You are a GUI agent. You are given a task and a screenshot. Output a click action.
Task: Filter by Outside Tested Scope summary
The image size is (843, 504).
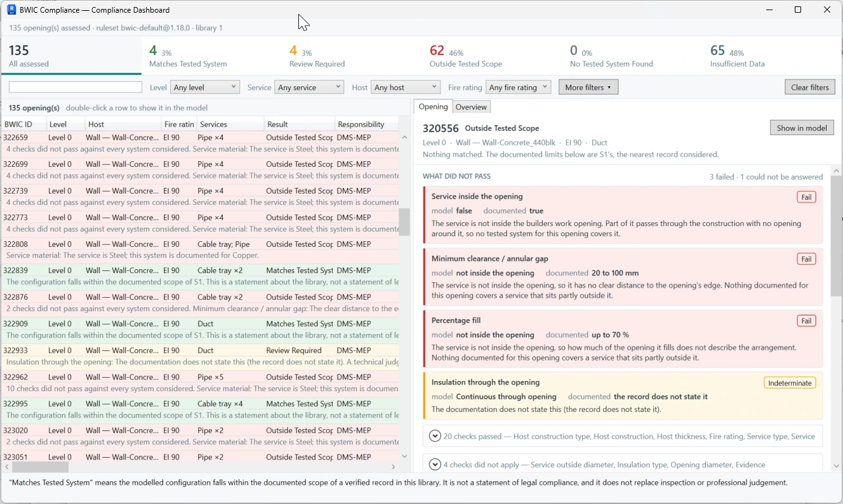[x=492, y=56]
